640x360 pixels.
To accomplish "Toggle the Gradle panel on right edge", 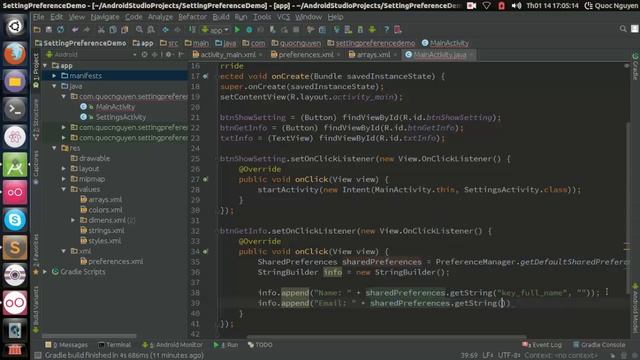I will pos(635,66).
